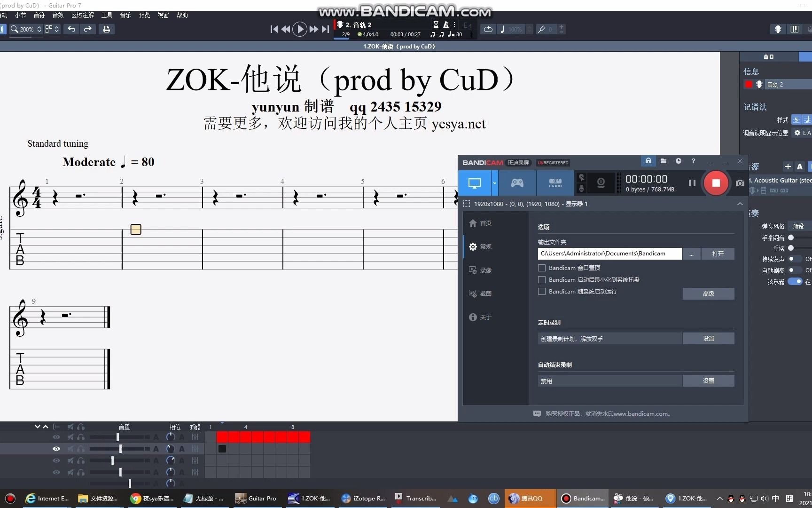Open Bandicam 截图 settings tab
The height and width of the screenshot is (508, 812).
click(481, 294)
